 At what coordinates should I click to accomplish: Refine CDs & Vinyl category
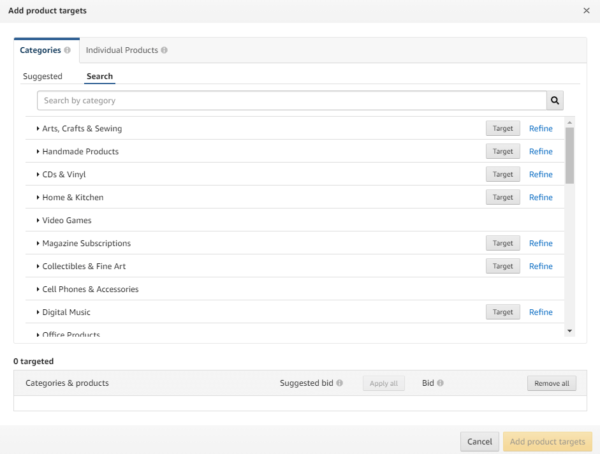click(541, 175)
